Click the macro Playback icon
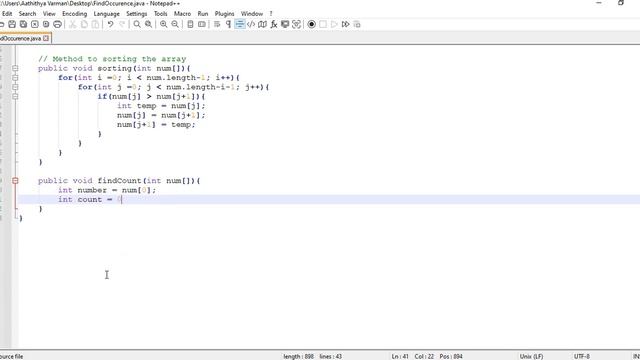 (x=334, y=24)
